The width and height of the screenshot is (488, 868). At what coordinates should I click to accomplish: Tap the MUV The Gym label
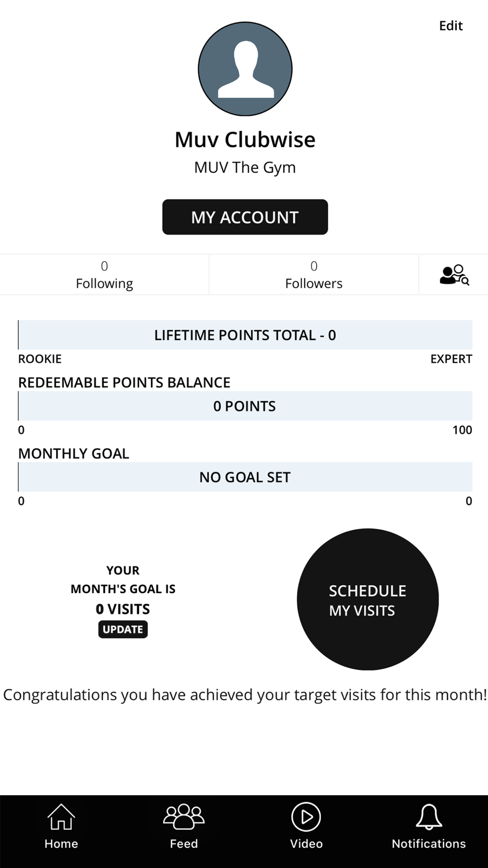pyautogui.click(x=245, y=167)
